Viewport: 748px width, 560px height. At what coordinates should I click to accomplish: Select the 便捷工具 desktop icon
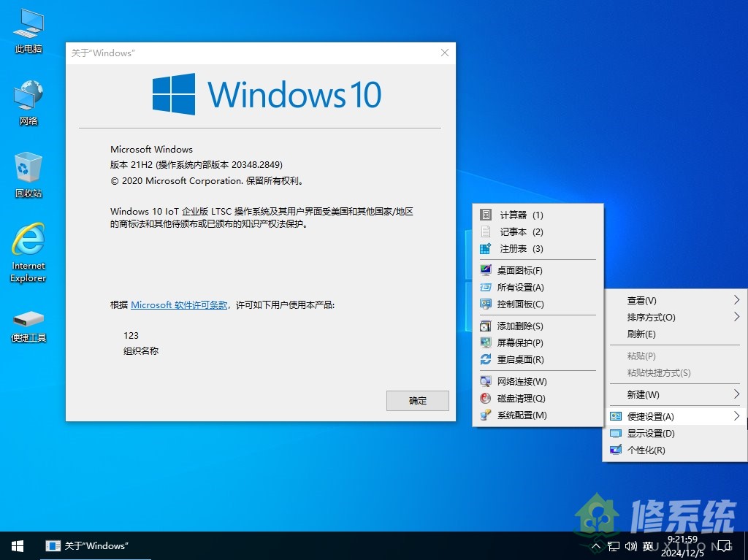tap(28, 326)
